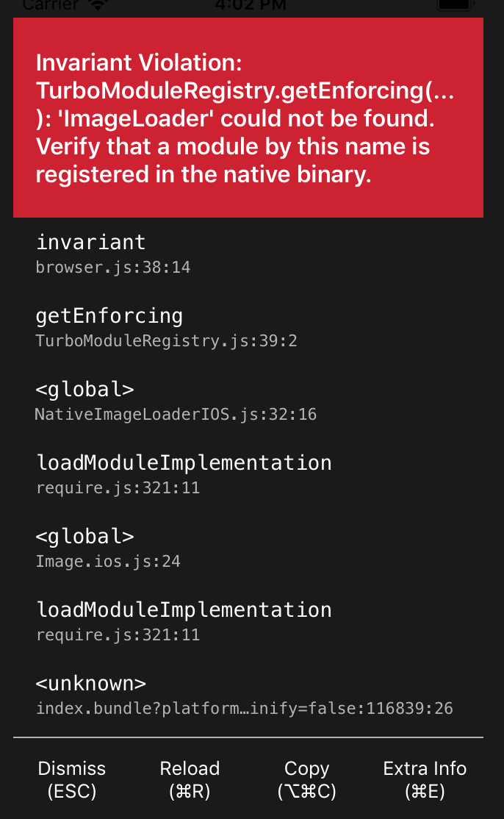Tap the unknown frame at the stack bottom
Viewport: 504px width, 819px height.
coord(90,682)
